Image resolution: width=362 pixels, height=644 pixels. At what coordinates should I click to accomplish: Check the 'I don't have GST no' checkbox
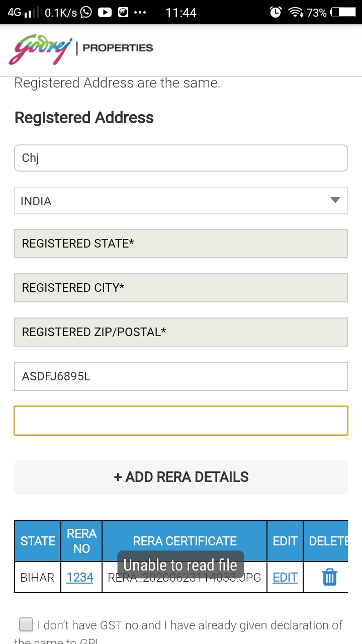coord(26,625)
